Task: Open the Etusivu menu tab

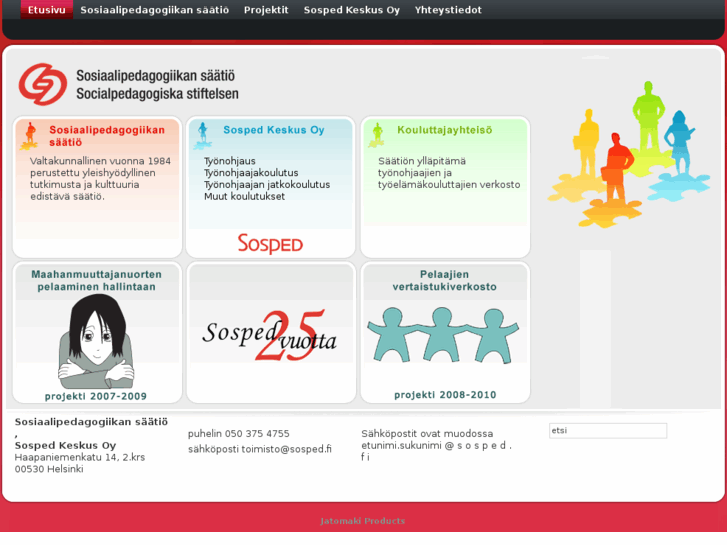Action: click(46, 10)
